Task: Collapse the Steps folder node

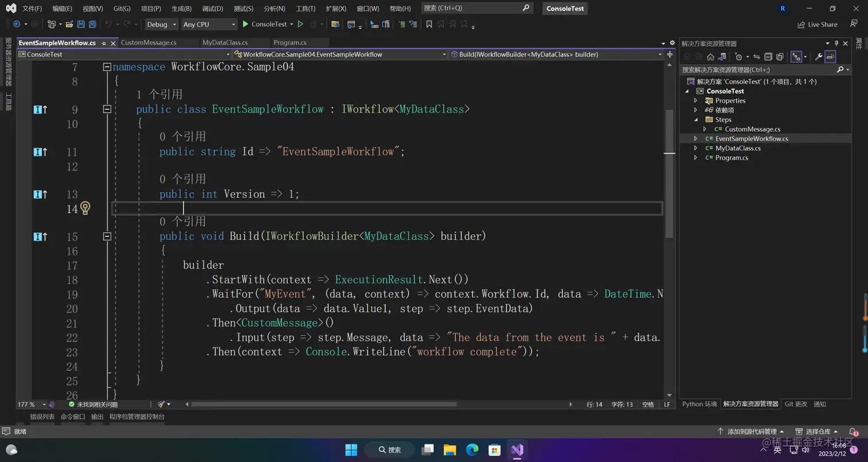Action: coord(696,120)
